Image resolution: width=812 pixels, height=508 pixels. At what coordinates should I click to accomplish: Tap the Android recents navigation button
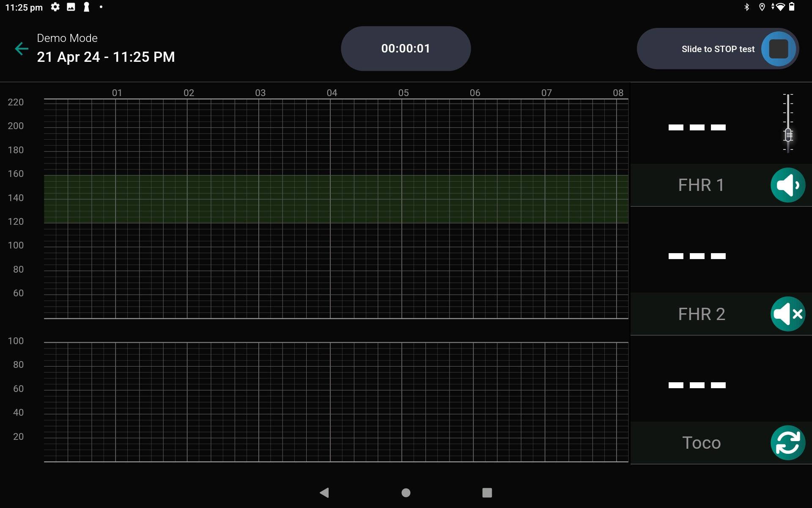click(487, 492)
